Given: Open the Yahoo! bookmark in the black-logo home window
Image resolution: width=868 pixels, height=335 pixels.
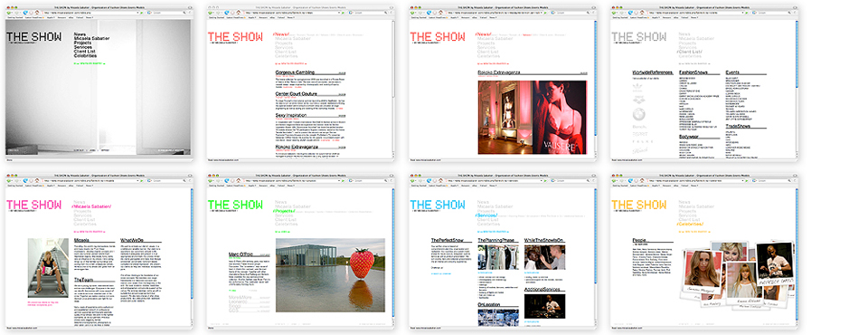Looking at the screenshot, I should 80,18.
